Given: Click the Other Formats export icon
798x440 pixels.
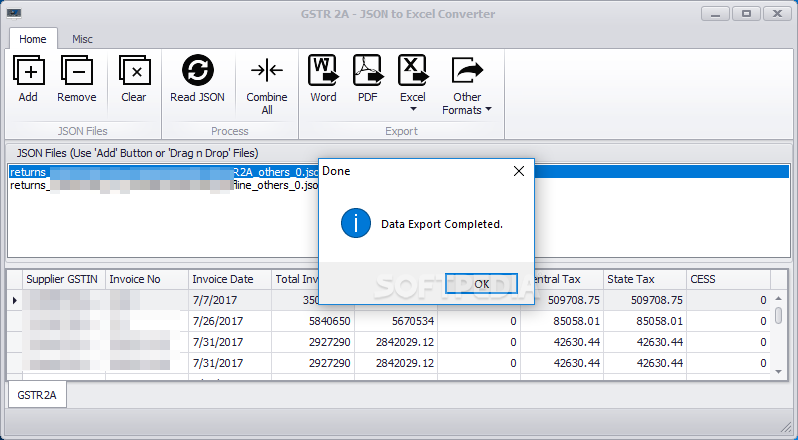Looking at the screenshot, I should pyautogui.click(x=467, y=70).
